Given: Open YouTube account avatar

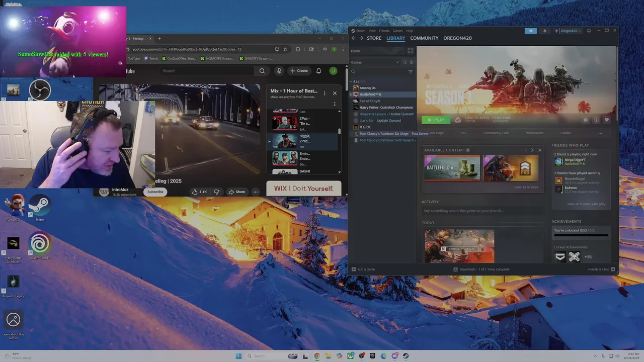Looking at the screenshot, I should (333, 71).
